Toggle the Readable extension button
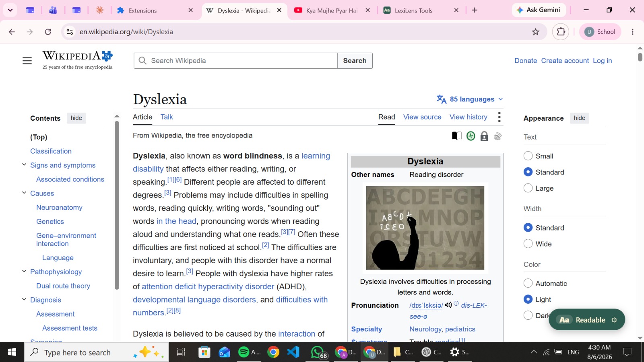 tap(582, 320)
